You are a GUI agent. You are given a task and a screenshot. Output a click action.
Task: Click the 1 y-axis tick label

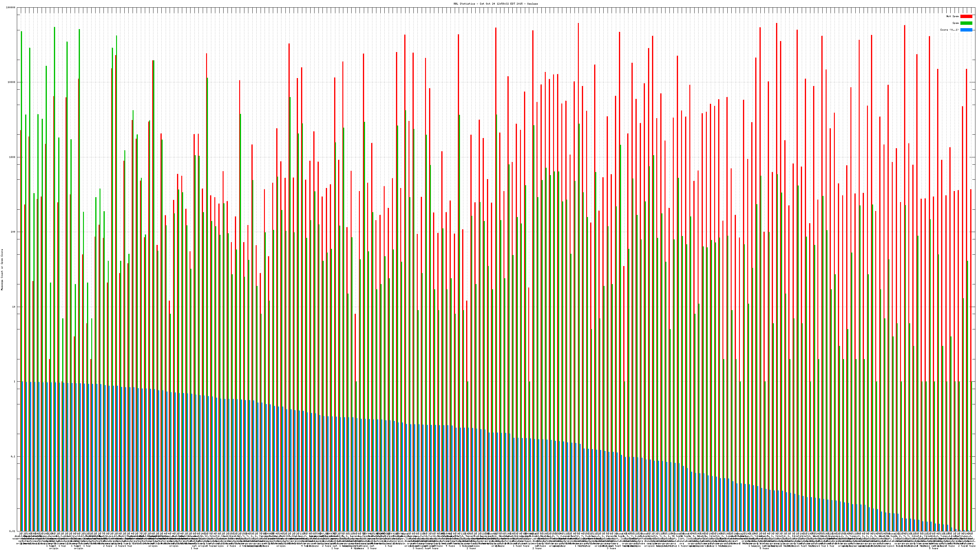(15, 381)
